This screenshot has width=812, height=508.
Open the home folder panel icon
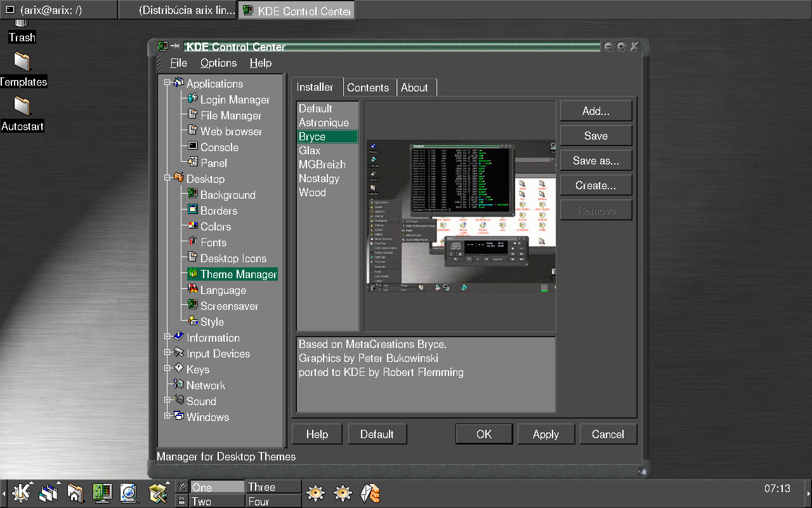[75, 493]
